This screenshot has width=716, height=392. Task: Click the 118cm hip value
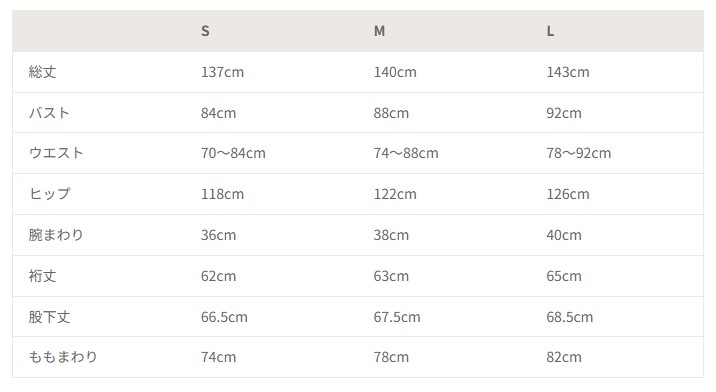[222, 194]
